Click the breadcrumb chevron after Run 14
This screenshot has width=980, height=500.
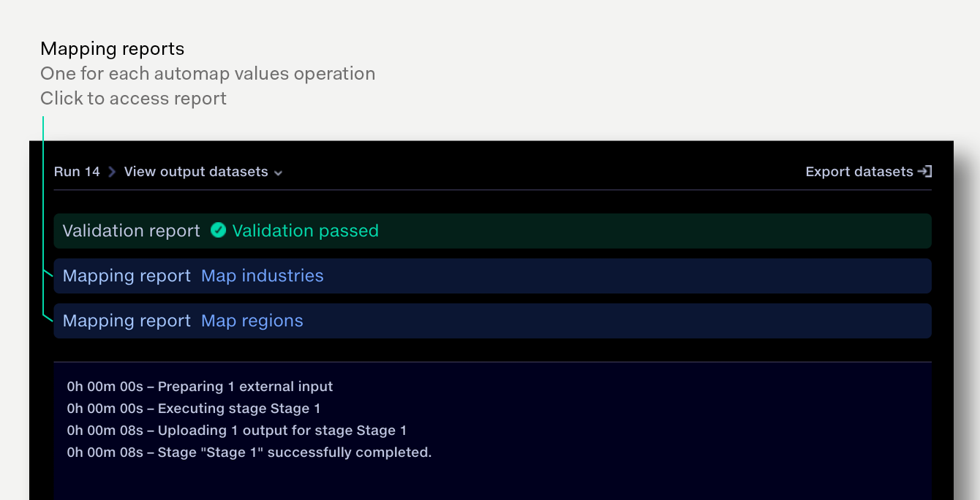point(111,171)
